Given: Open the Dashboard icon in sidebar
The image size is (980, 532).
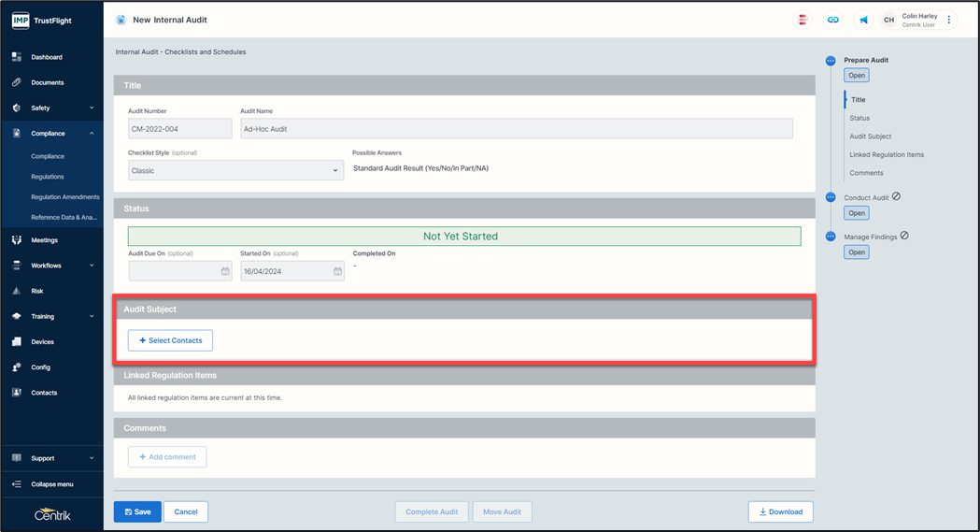Looking at the screenshot, I should [17, 57].
